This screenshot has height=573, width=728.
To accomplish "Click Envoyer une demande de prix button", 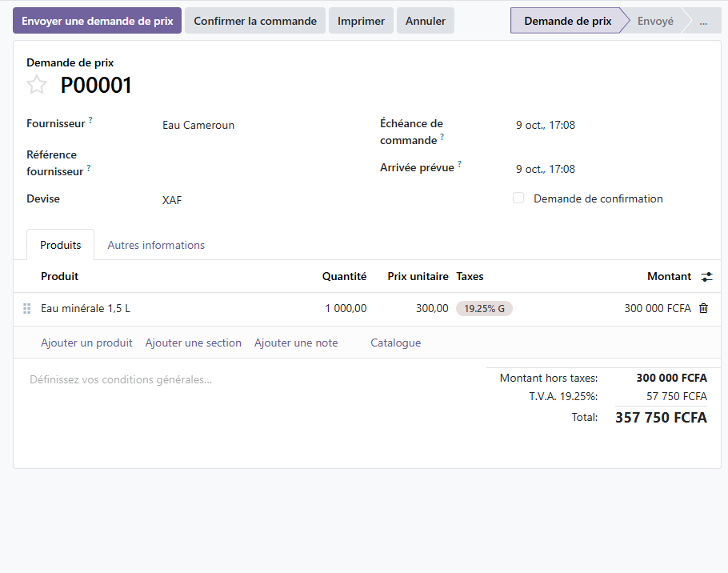I will tap(97, 21).
